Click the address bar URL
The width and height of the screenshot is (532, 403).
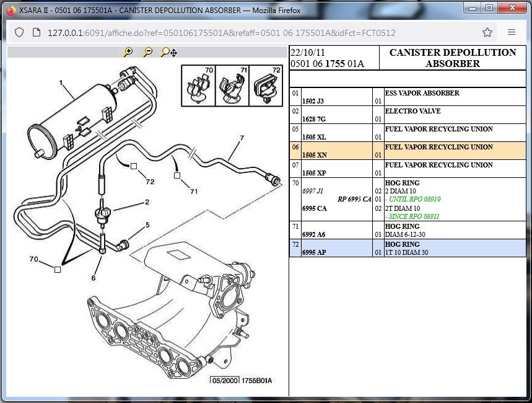222,33
